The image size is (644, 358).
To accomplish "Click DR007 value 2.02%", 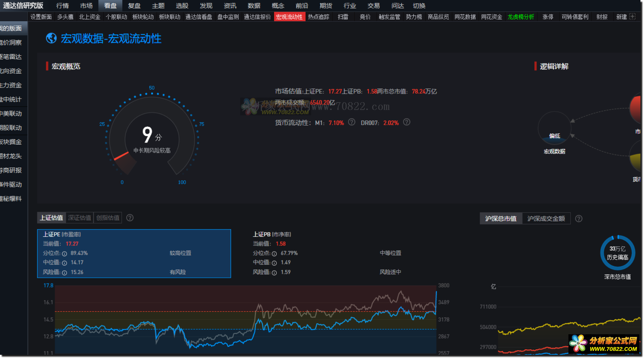I will tap(391, 123).
